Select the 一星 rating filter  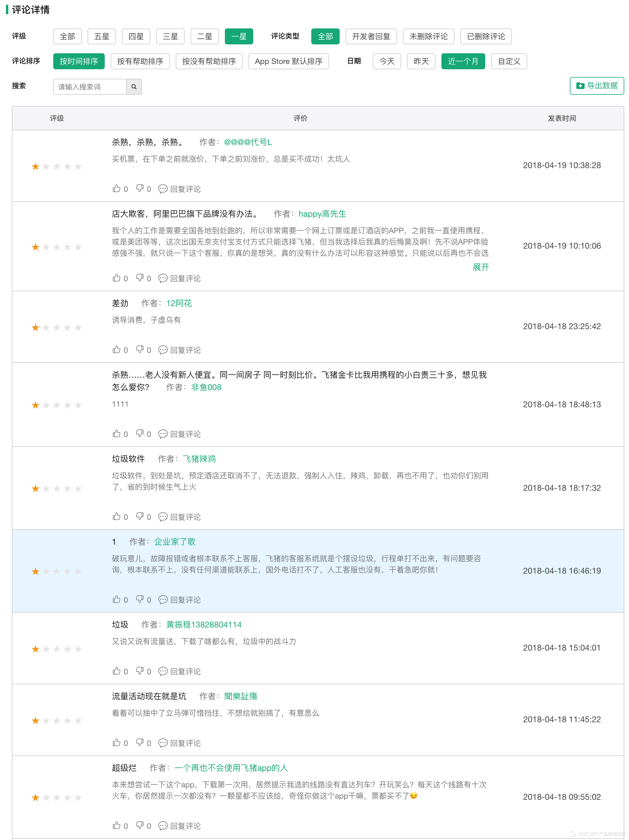239,36
